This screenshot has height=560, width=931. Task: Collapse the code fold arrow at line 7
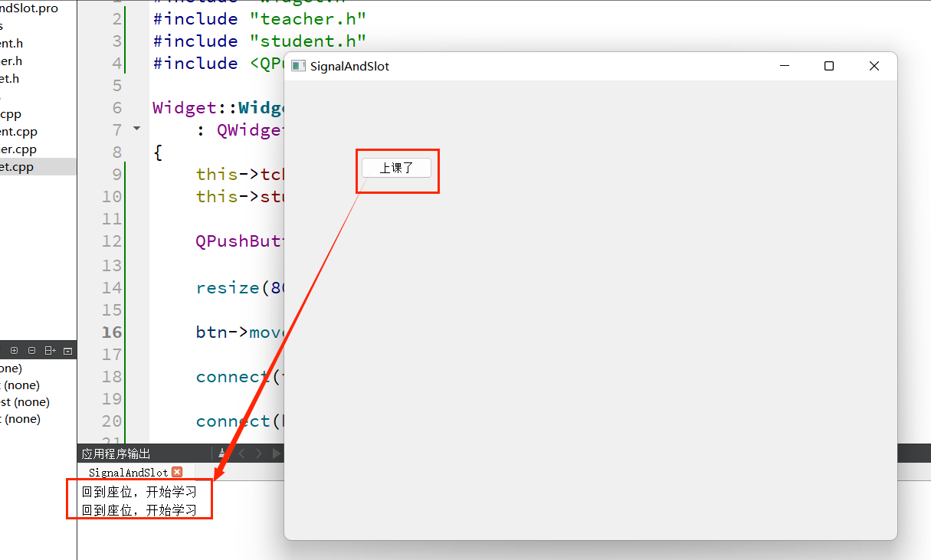137,129
